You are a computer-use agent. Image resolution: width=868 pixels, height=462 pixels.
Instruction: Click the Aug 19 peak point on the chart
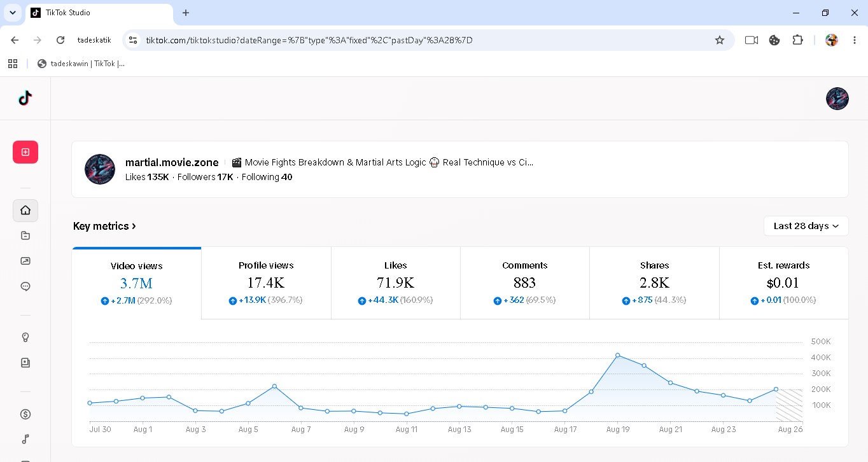[617, 355]
